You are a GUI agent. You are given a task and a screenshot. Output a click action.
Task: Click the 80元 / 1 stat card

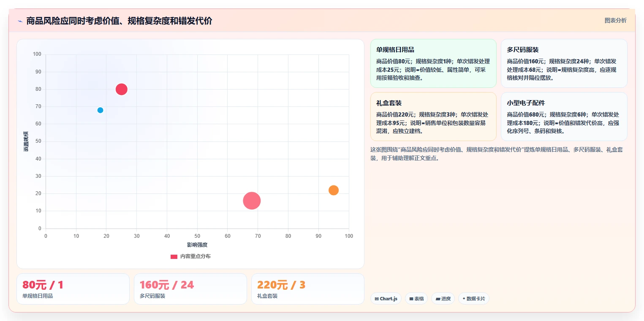(x=73, y=289)
